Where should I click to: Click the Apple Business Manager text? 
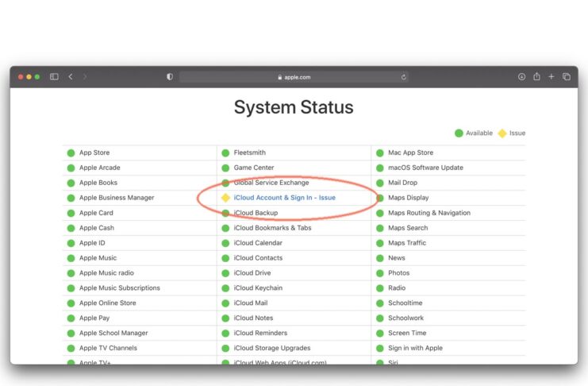[x=117, y=198]
